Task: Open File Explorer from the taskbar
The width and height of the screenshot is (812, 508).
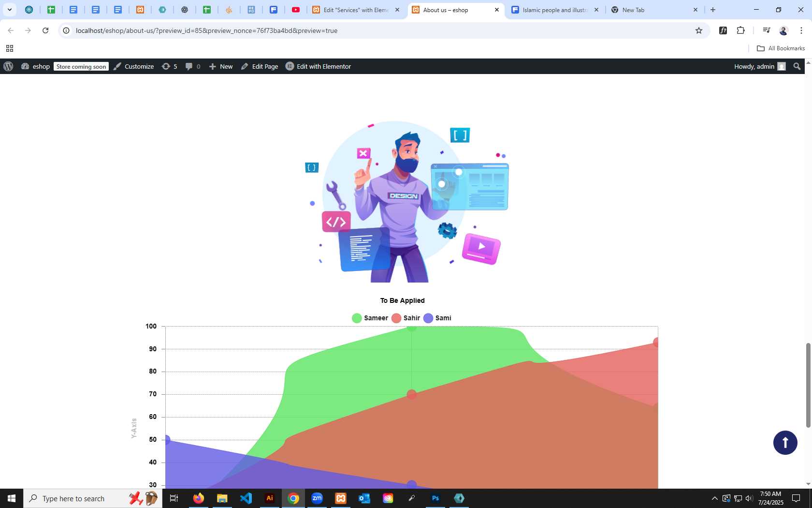Action: [222, 498]
